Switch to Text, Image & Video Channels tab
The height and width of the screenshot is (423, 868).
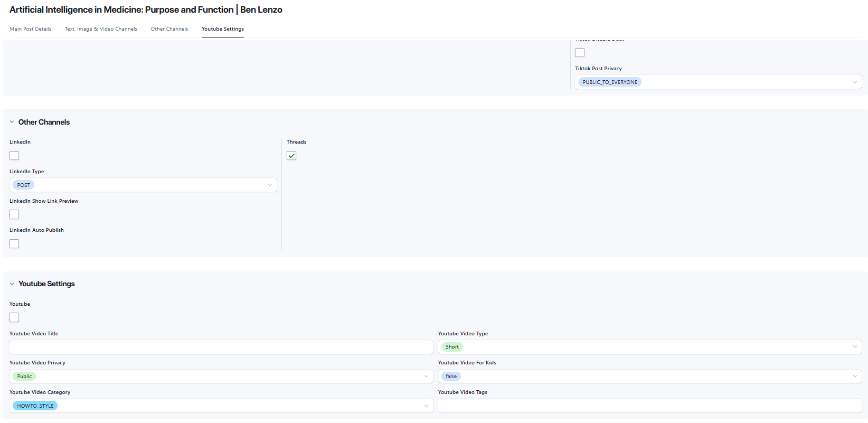[x=101, y=29]
